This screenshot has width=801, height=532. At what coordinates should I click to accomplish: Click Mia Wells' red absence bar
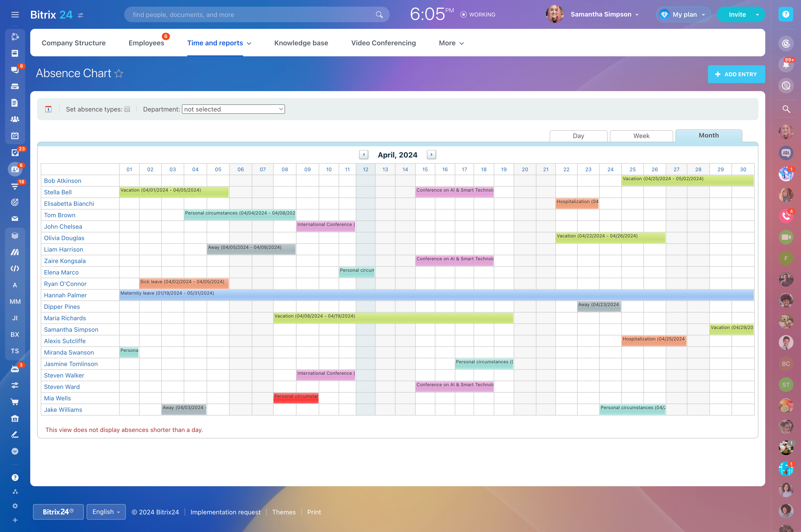coord(296,398)
